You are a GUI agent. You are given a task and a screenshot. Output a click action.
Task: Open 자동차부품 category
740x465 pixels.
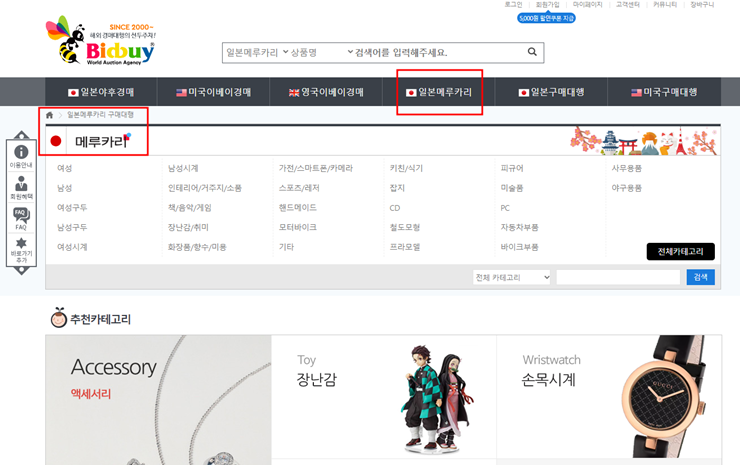coord(520,227)
